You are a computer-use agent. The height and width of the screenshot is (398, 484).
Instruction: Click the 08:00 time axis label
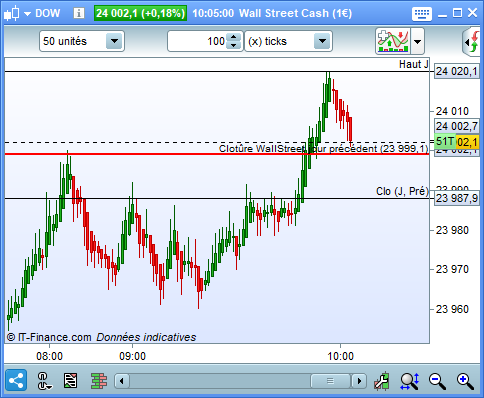click(x=49, y=356)
